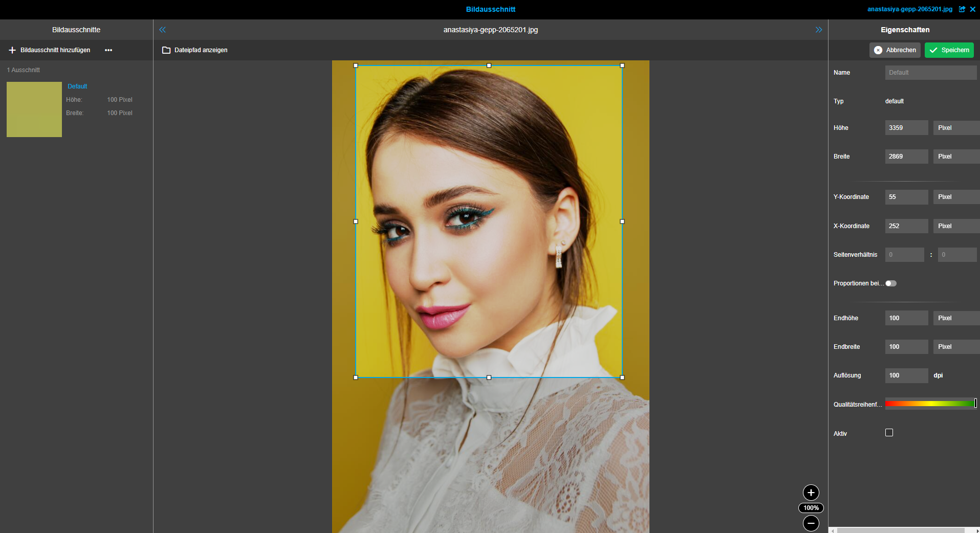Zoom in using the plus icon
Viewport: 980px width, 533px height.
click(811, 493)
